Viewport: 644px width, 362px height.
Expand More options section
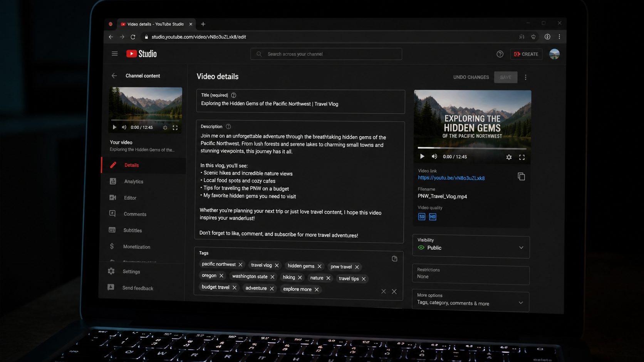tap(470, 300)
